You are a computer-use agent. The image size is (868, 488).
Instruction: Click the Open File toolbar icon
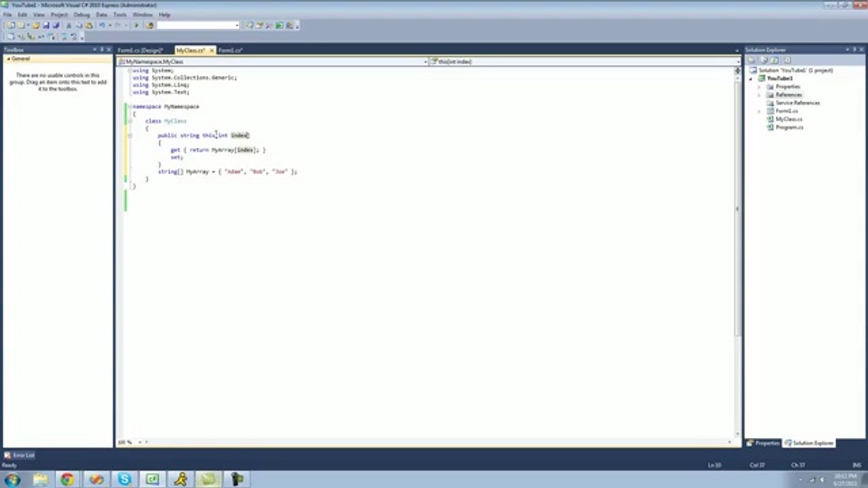[36, 25]
